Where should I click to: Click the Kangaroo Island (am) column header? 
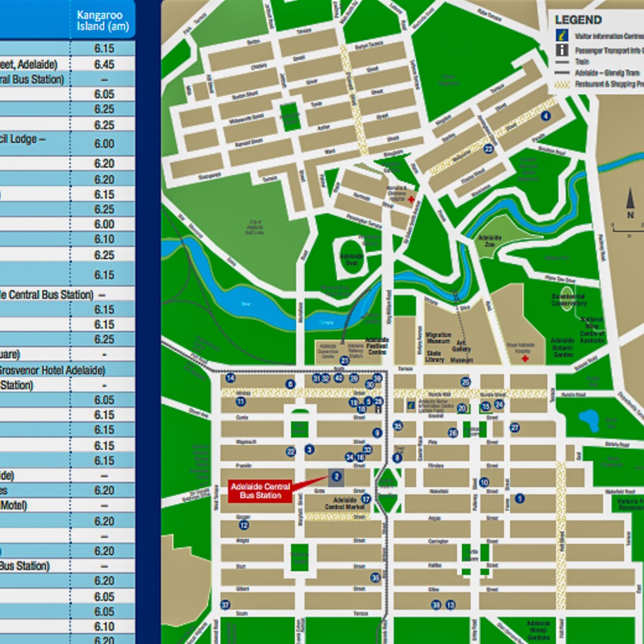point(103,20)
